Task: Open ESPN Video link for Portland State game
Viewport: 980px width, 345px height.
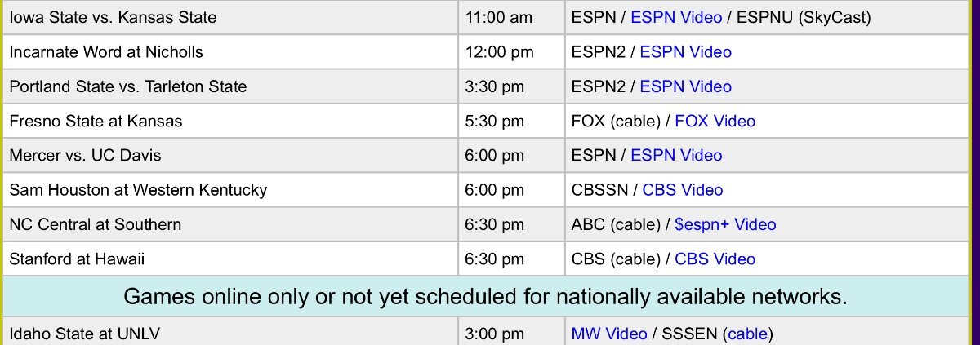Action: (685, 86)
